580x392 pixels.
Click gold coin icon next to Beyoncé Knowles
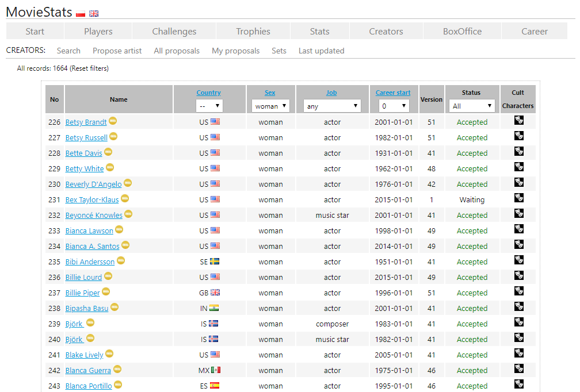(x=128, y=214)
